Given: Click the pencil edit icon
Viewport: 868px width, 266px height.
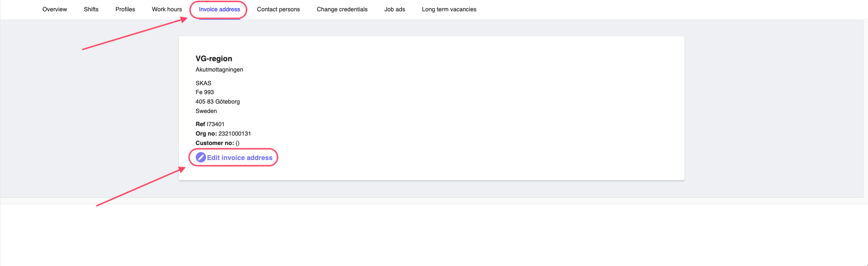Looking at the screenshot, I should (201, 157).
